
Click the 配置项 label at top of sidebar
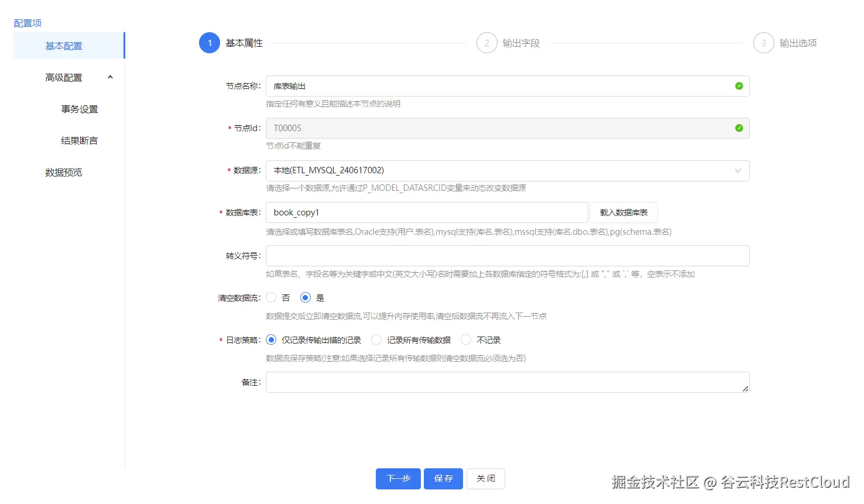tap(28, 23)
